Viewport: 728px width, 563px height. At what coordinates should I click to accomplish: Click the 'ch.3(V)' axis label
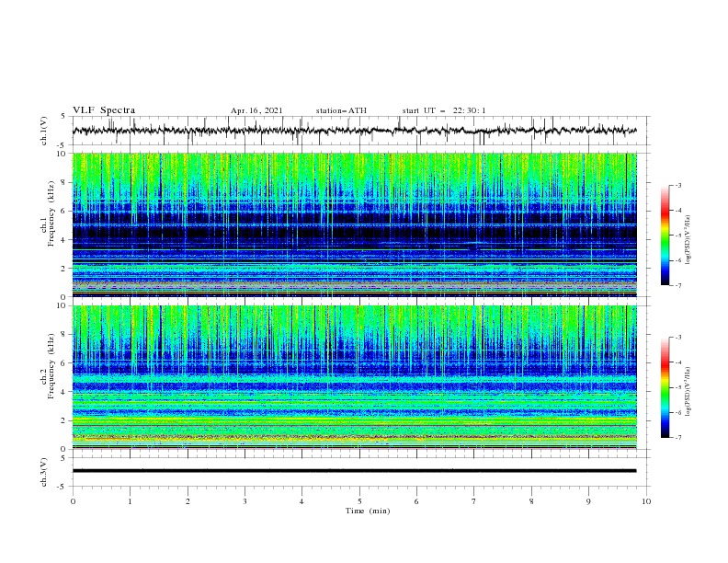(44, 472)
